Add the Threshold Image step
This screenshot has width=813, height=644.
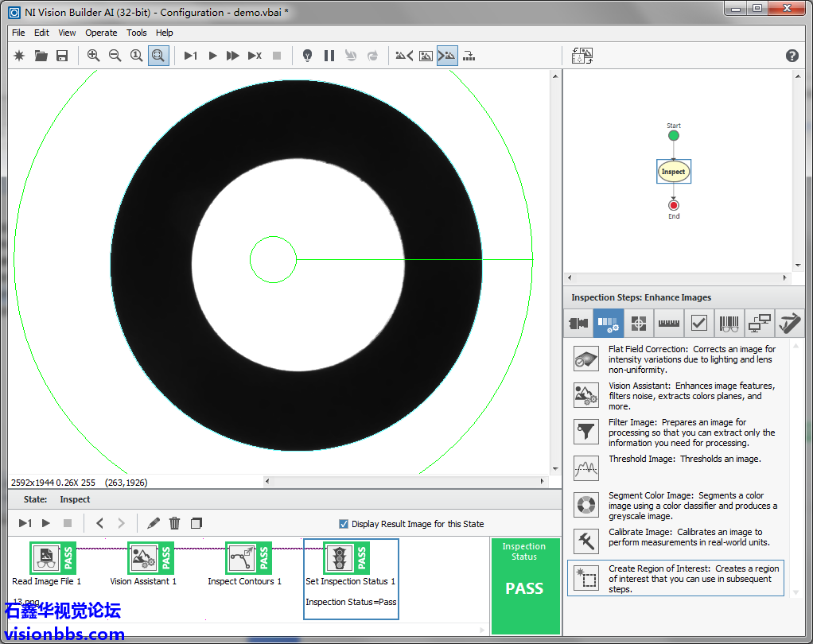[586, 467]
